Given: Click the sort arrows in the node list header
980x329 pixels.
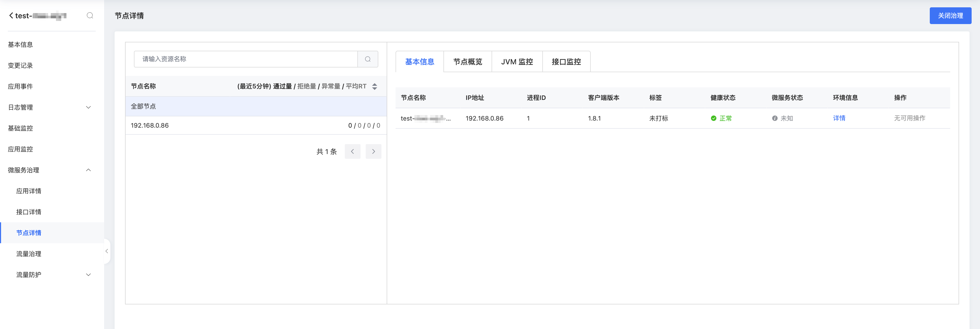Looking at the screenshot, I should [374, 86].
